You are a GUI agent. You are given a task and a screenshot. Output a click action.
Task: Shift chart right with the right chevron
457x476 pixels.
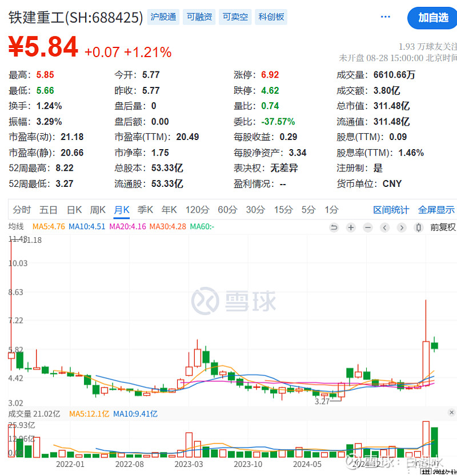(402, 227)
